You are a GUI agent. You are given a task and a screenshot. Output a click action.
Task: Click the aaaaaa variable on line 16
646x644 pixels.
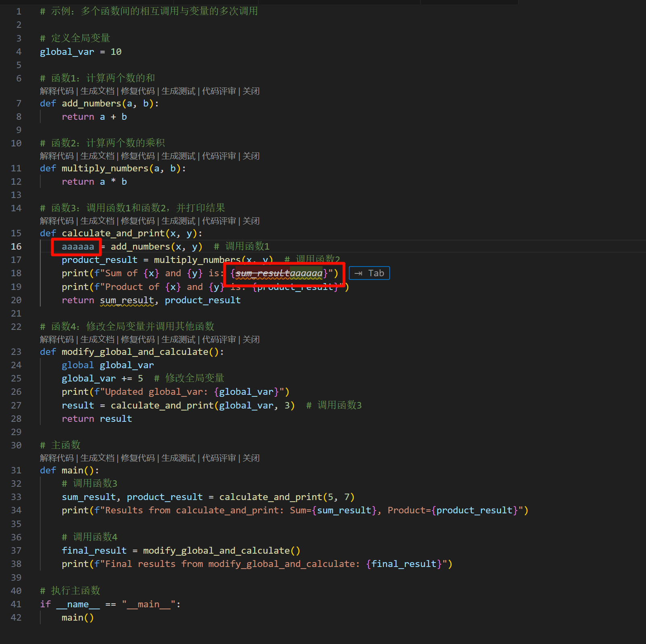point(77,246)
